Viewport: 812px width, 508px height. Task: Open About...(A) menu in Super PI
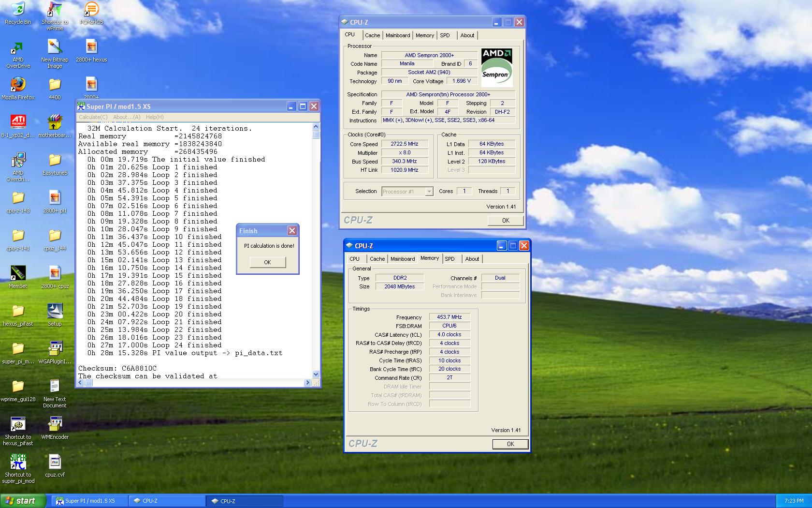pyautogui.click(x=127, y=117)
